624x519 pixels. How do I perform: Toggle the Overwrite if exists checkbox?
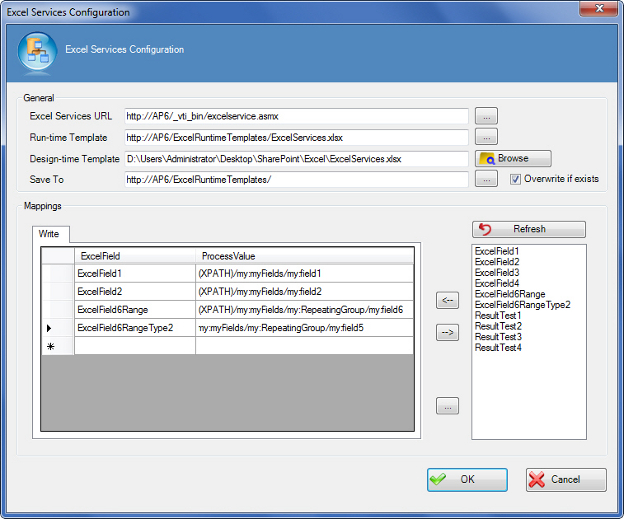click(x=516, y=179)
